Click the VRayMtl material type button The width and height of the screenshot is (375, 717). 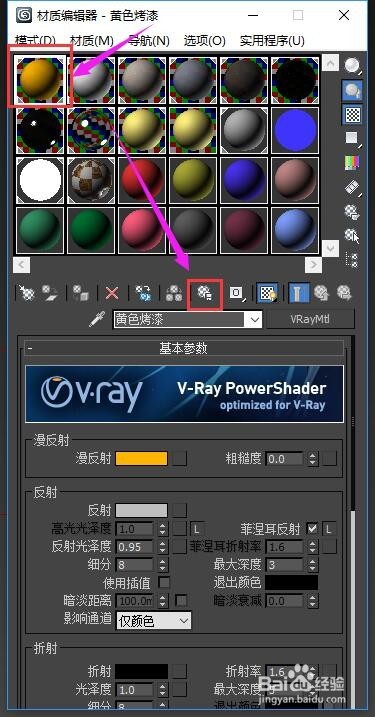coord(310,319)
